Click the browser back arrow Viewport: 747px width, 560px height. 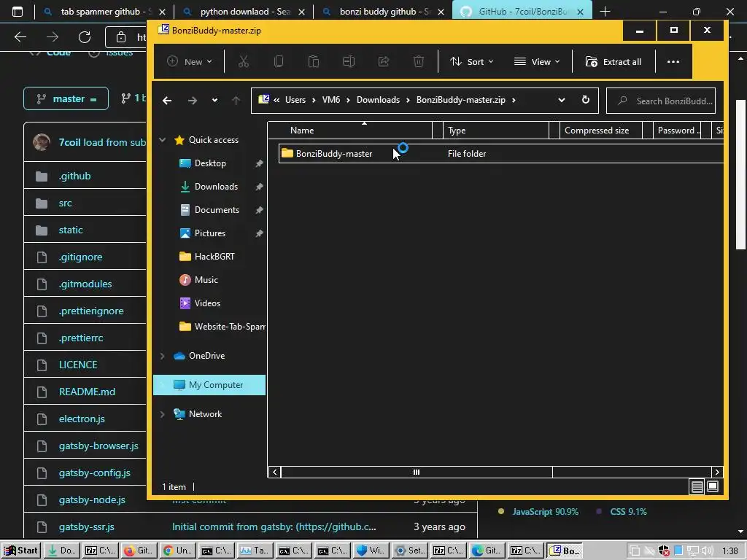tap(20, 36)
